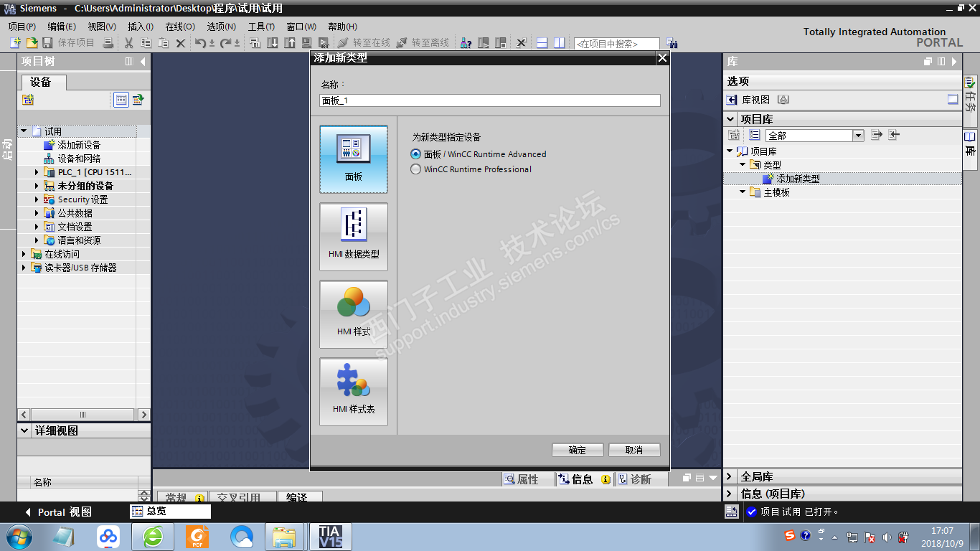The image size is (980, 551).
Task: Collapse the 详细视图 section
Action: point(25,430)
